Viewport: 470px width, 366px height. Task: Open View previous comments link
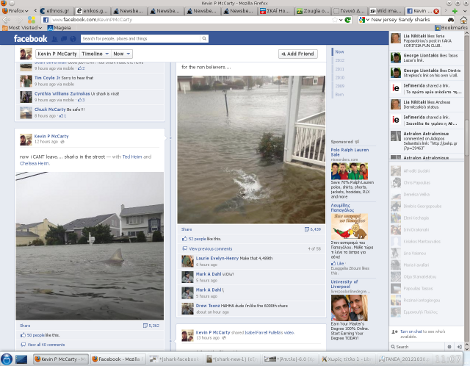(x=210, y=249)
